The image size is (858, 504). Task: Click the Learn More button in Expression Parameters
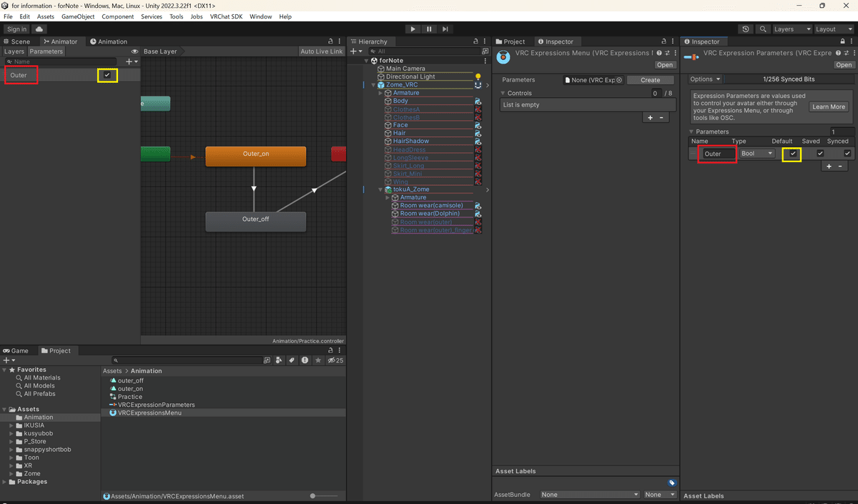[x=828, y=107]
